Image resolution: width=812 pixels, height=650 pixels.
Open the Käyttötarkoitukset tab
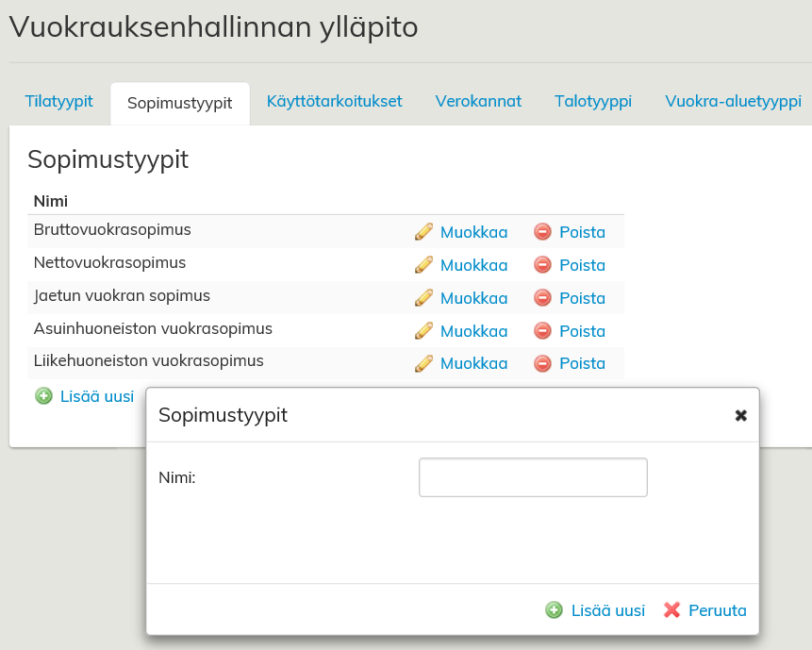click(x=334, y=102)
